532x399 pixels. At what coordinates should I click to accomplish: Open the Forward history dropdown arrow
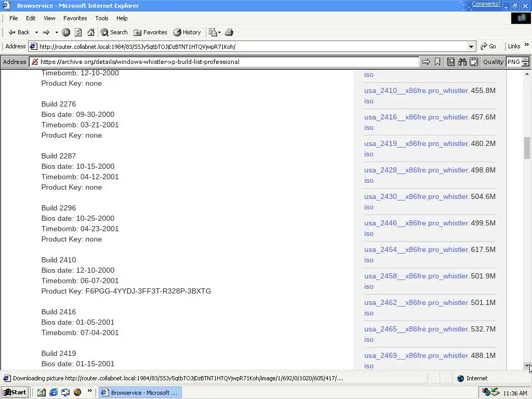point(57,32)
